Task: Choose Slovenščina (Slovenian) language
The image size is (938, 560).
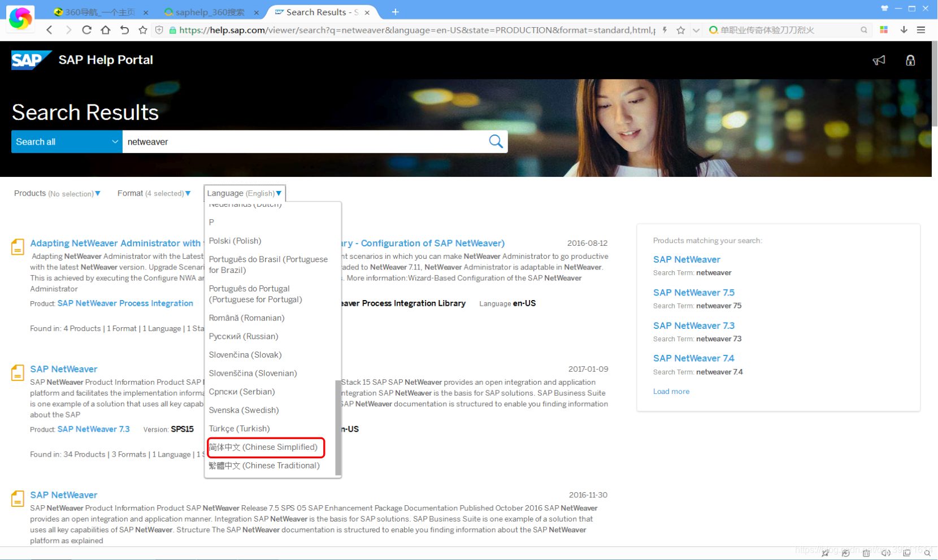Action: (253, 374)
